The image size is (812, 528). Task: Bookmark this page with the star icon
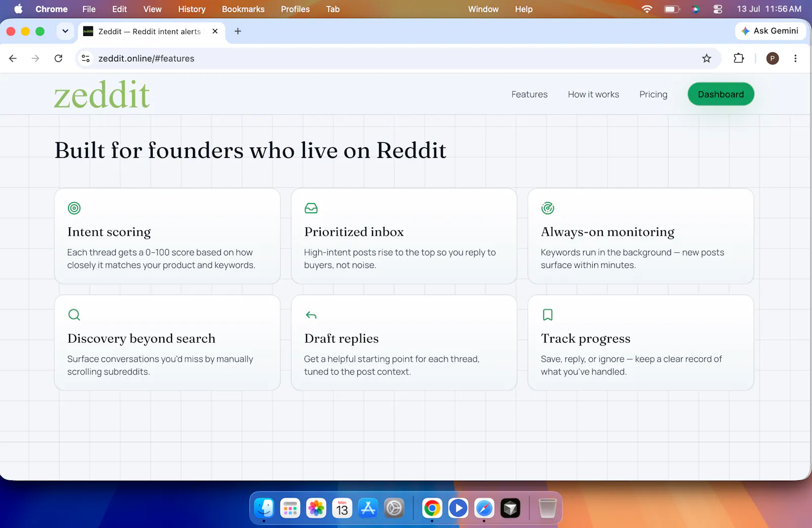coord(706,58)
